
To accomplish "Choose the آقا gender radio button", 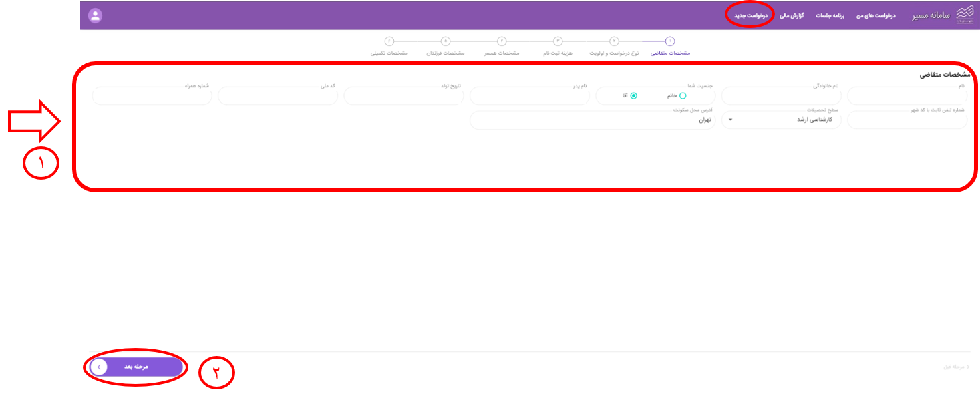I will pyautogui.click(x=634, y=95).
